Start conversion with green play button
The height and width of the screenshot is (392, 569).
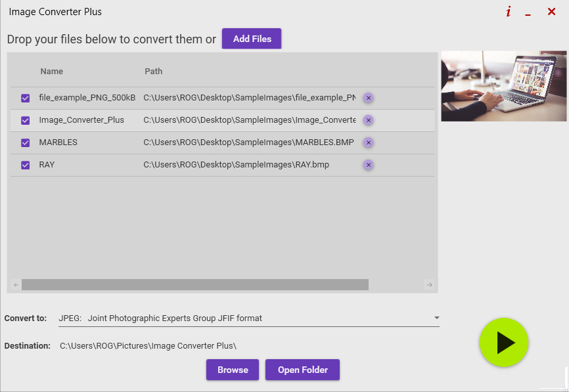pos(504,342)
